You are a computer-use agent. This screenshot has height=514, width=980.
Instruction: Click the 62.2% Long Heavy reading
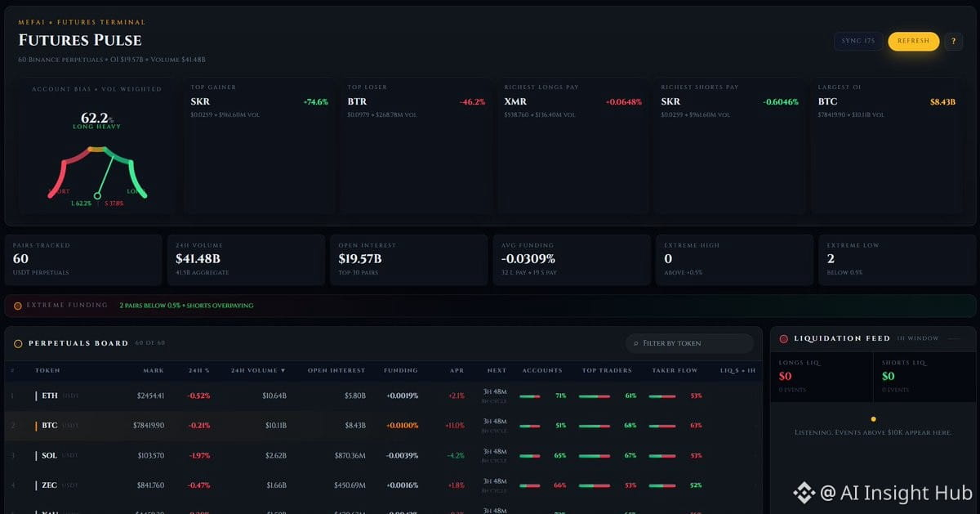click(97, 121)
